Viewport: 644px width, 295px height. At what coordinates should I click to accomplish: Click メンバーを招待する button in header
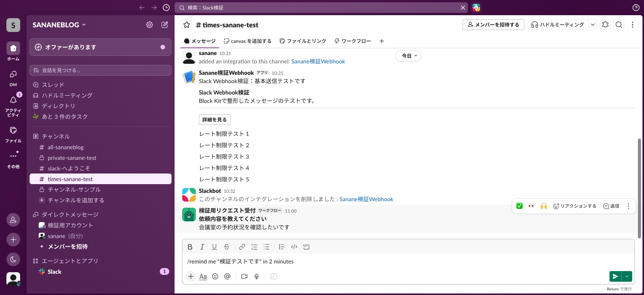pos(493,25)
